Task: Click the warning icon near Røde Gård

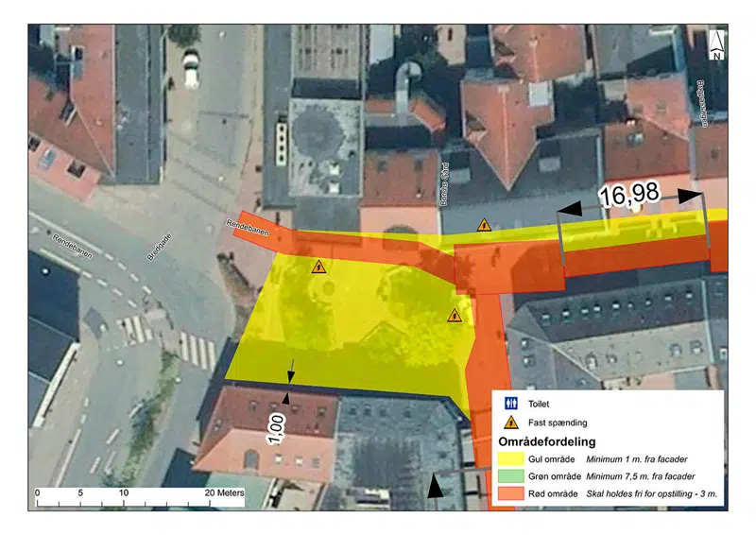Action: tap(484, 225)
